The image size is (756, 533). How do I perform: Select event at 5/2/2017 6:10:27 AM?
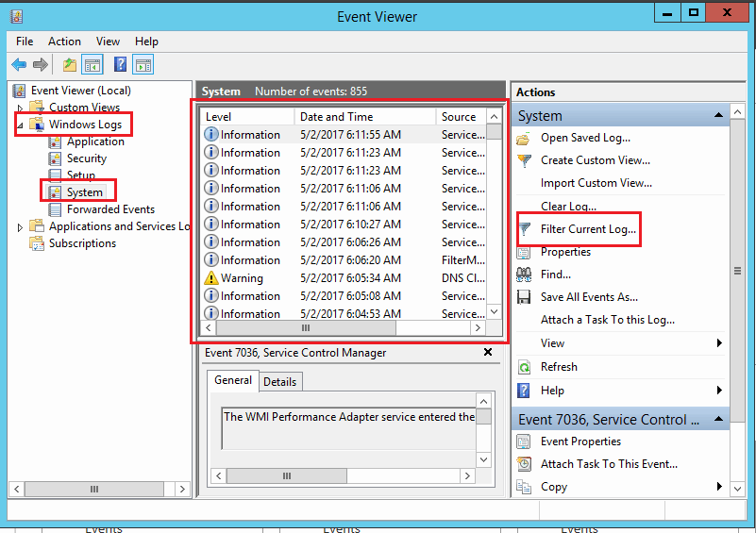[x=344, y=225]
